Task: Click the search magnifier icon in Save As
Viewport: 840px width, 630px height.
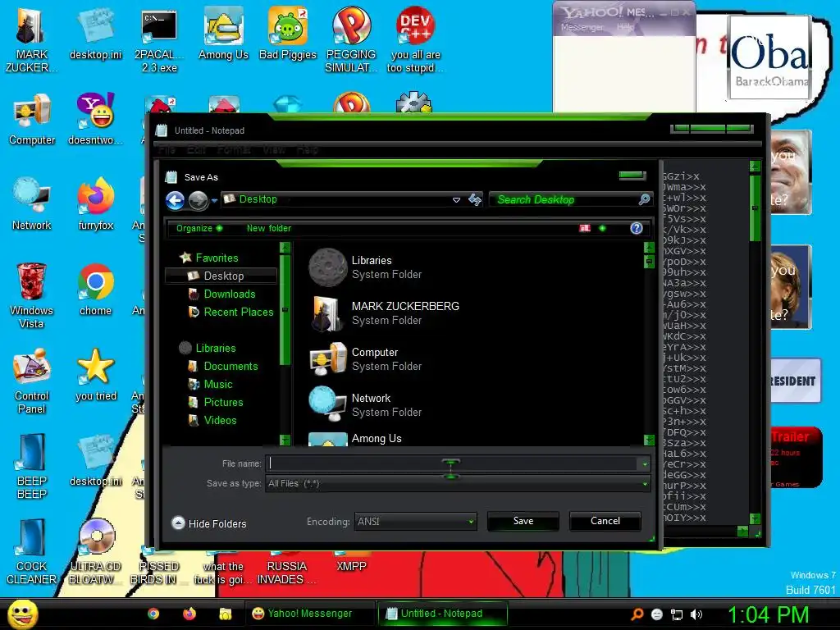Action: tap(645, 199)
